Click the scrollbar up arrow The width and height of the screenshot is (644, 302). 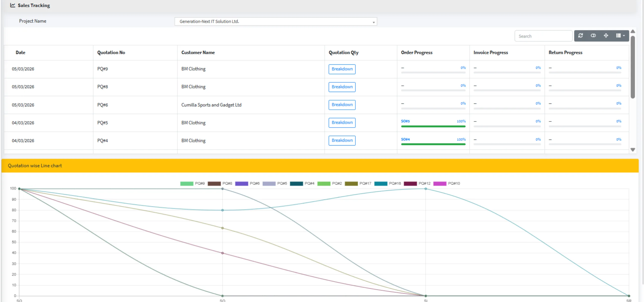(633, 31)
